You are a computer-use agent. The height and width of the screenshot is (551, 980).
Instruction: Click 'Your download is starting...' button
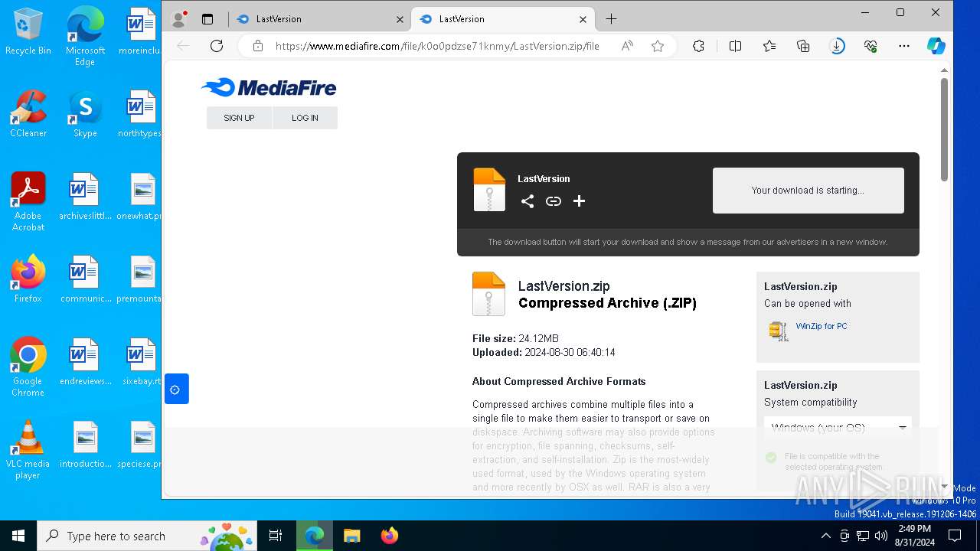tap(808, 191)
